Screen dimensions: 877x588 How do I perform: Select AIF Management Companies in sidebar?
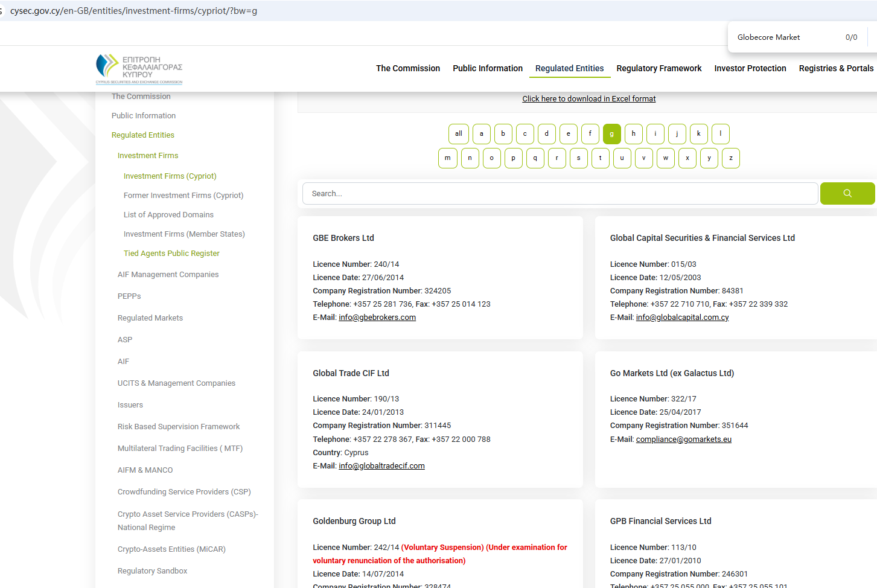168,275
